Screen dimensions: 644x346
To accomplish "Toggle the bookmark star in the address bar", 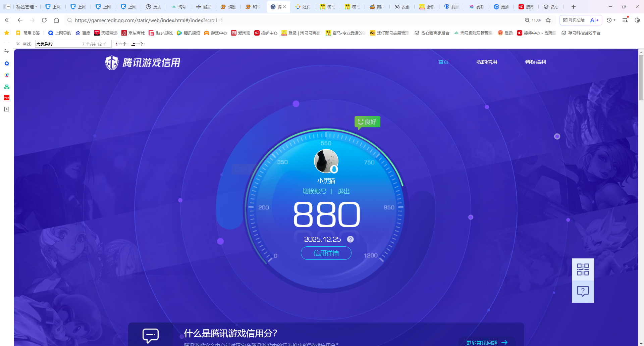I will pyautogui.click(x=548, y=20).
